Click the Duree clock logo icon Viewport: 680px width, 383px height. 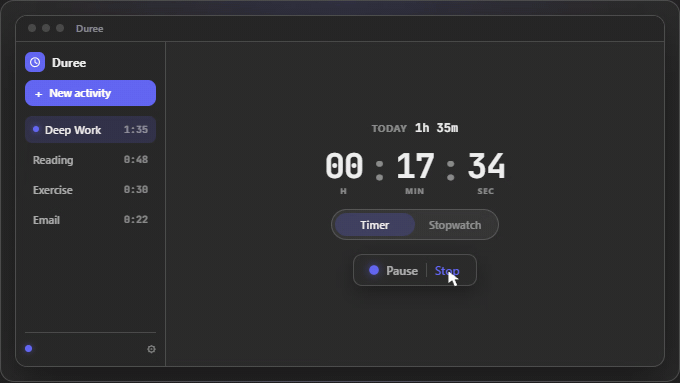tap(35, 62)
